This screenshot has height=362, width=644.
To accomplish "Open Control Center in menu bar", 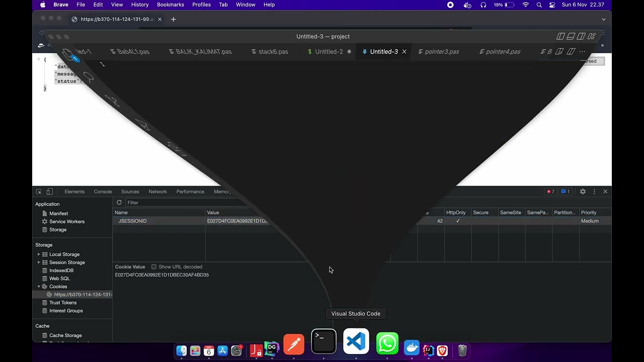I will (x=552, y=5).
